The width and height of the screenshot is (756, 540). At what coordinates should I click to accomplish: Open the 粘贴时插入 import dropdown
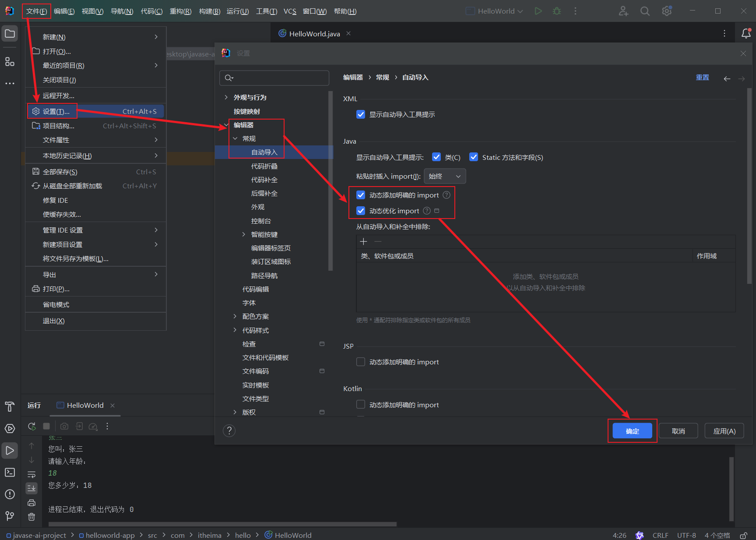445,176
